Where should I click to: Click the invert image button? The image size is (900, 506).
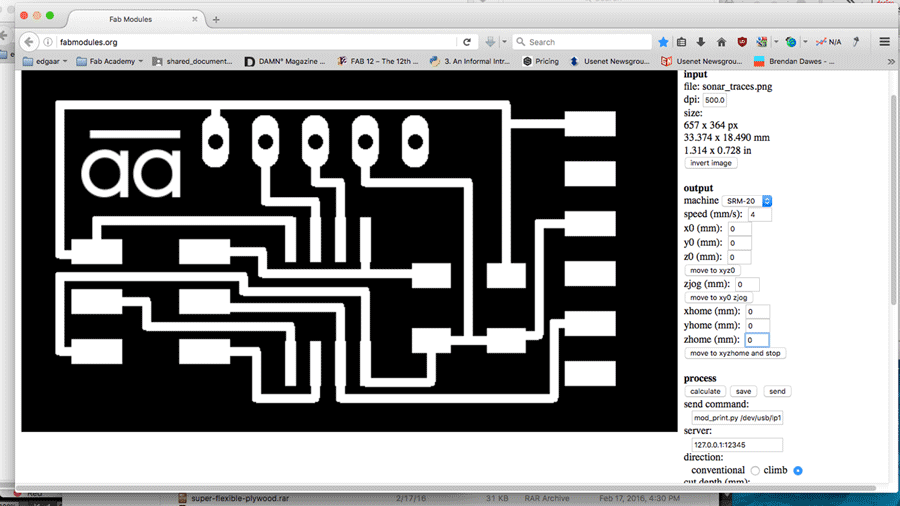pyautogui.click(x=711, y=164)
